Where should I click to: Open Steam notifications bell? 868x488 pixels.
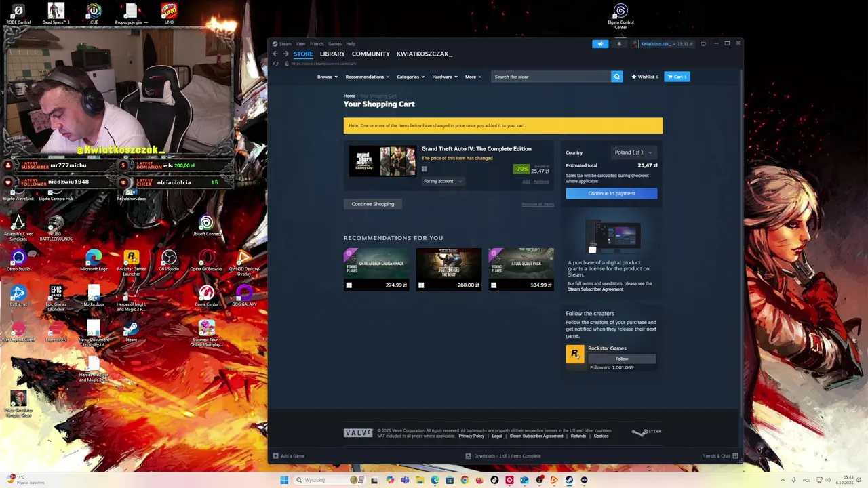click(619, 44)
